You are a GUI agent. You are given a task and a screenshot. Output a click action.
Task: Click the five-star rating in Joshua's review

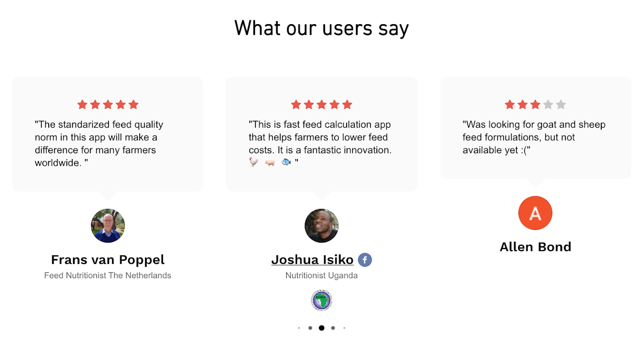[322, 104]
